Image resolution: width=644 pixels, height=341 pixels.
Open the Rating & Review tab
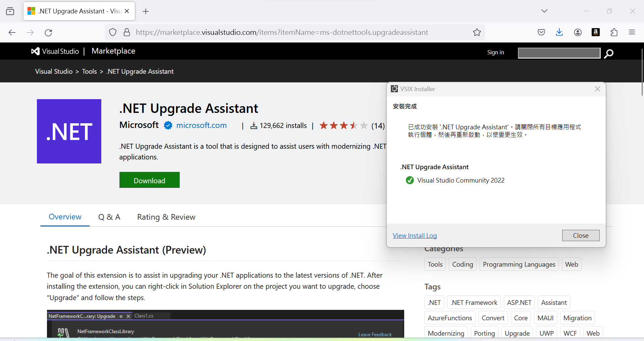[166, 217]
